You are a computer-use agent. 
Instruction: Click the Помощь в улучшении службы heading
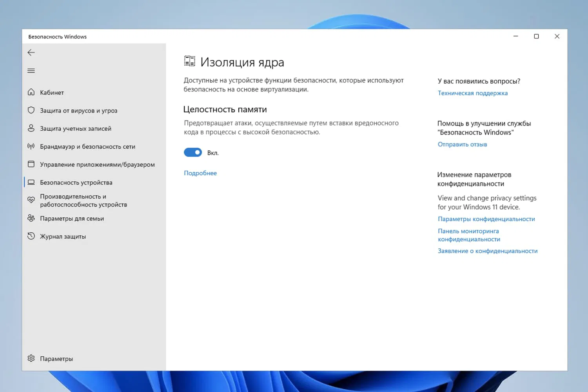(484, 128)
